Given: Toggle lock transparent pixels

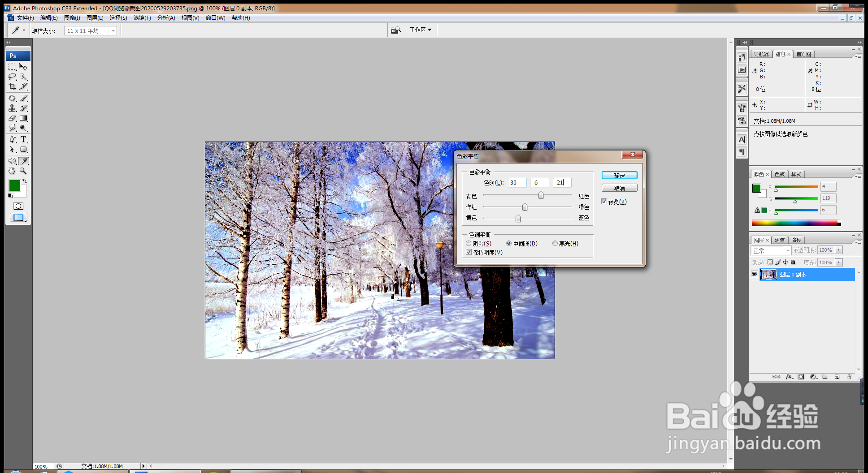Looking at the screenshot, I should coord(770,262).
